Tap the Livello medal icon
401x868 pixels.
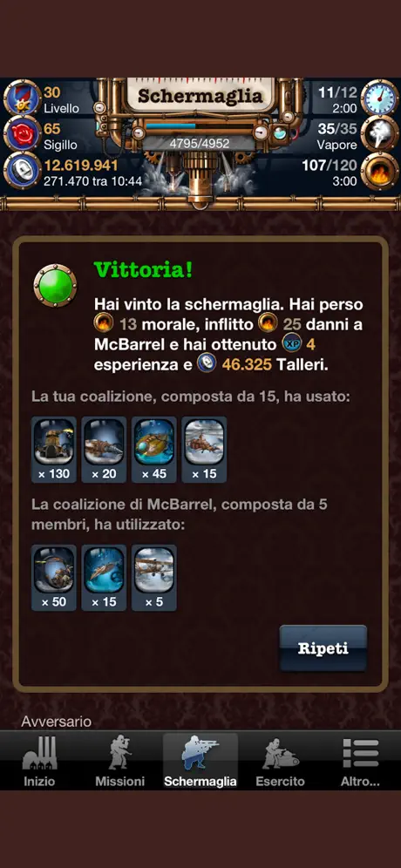22,98
